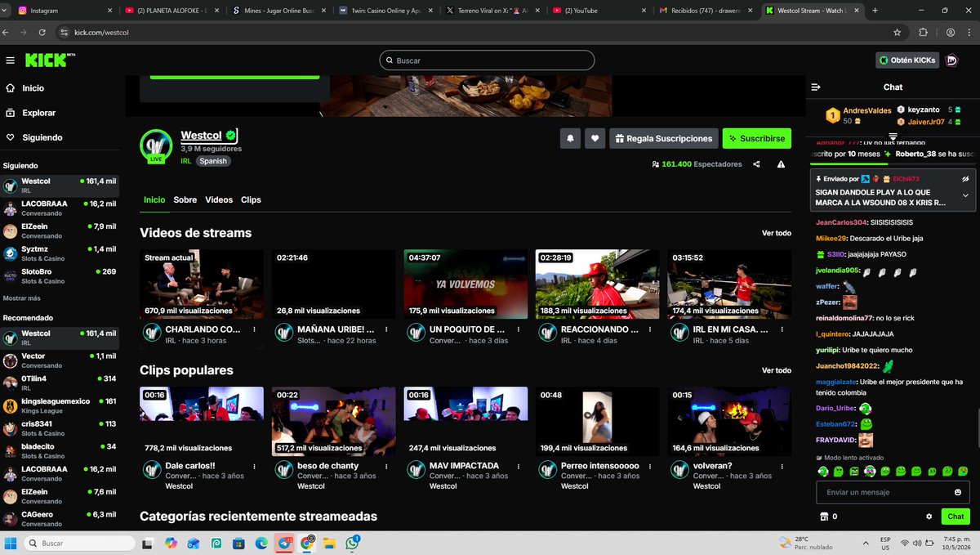Click Obtén KICKs button
This screenshot has width=980, height=555.
[906, 60]
